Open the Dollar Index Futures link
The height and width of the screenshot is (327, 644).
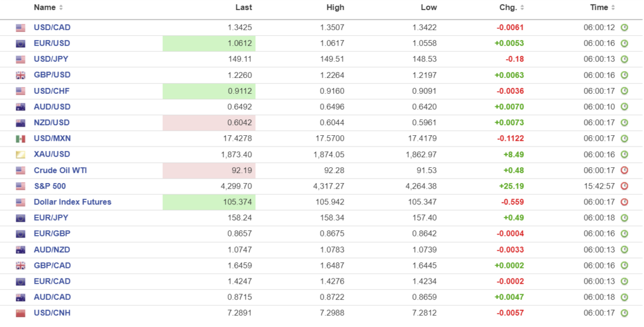click(72, 202)
